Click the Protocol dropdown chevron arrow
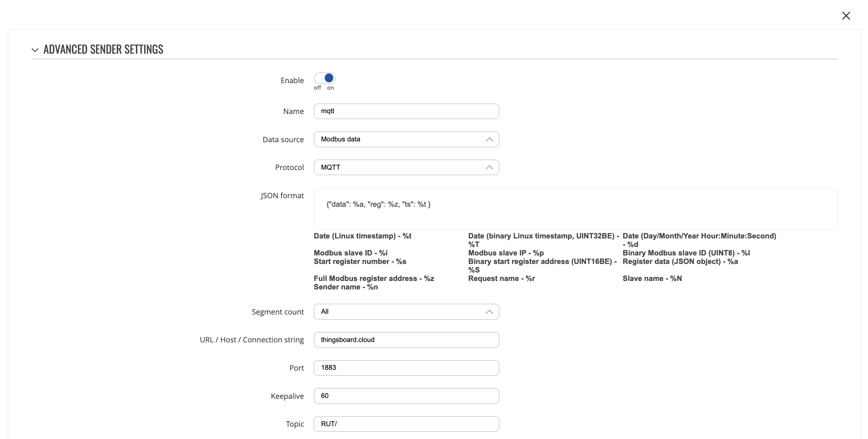The height and width of the screenshot is (439, 868). [x=489, y=167]
